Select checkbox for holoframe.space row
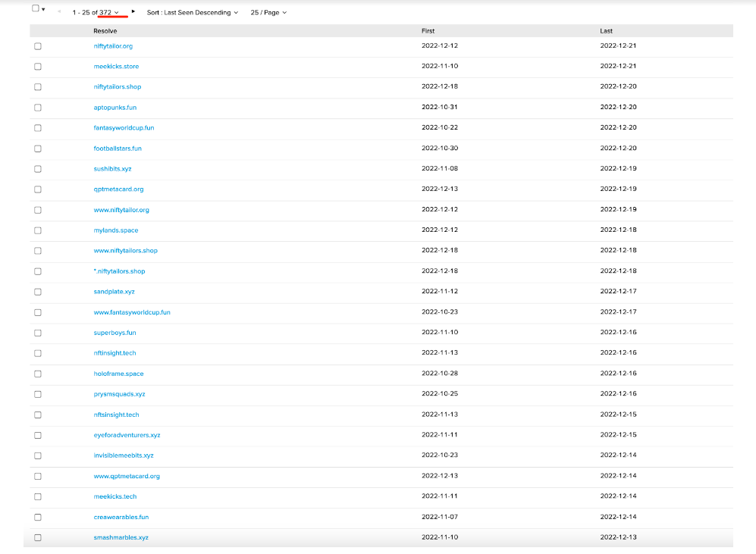Screen dimensions: 756x554 click(38, 374)
